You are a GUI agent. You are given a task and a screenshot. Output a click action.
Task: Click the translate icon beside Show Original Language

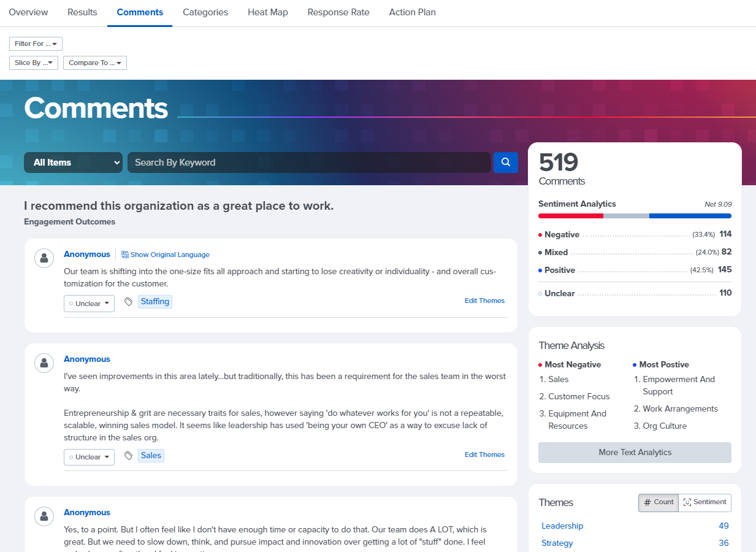[x=125, y=255]
